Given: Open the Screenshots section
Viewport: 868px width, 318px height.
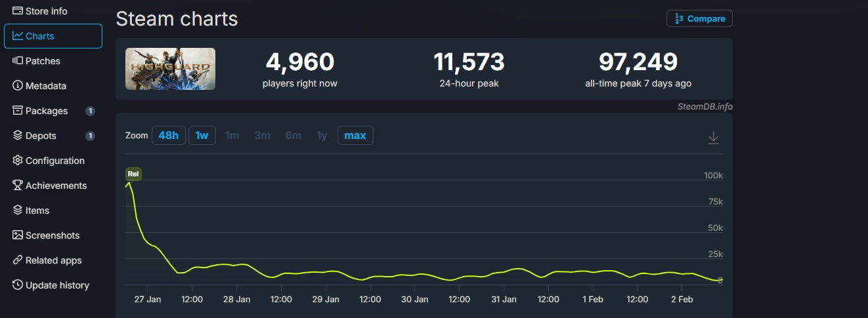Looking at the screenshot, I should tap(52, 235).
